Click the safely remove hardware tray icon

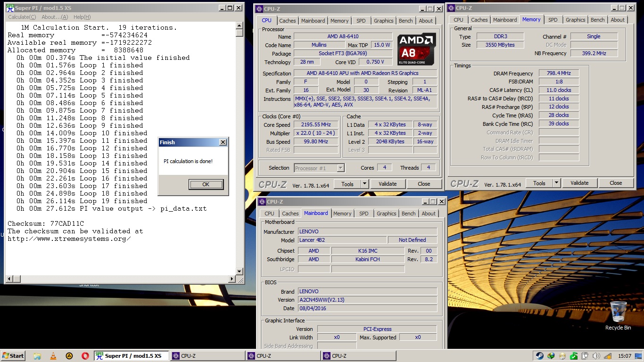pos(585,356)
